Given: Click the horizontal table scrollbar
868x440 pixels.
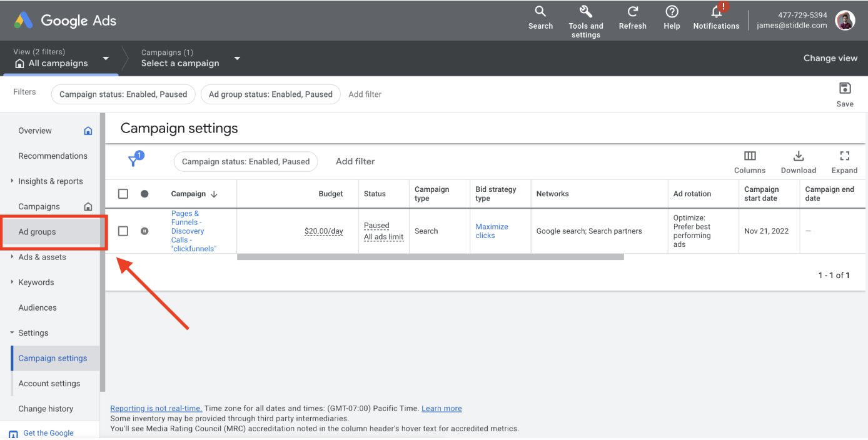Looking at the screenshot, I should point(430,257).
